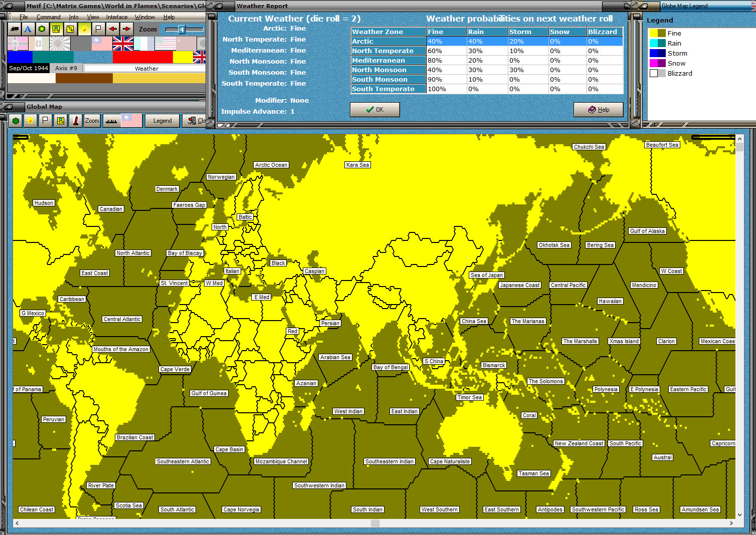Screen dimensions: 756x535
Task: Open the Info menu
Action: coord(74,17)
